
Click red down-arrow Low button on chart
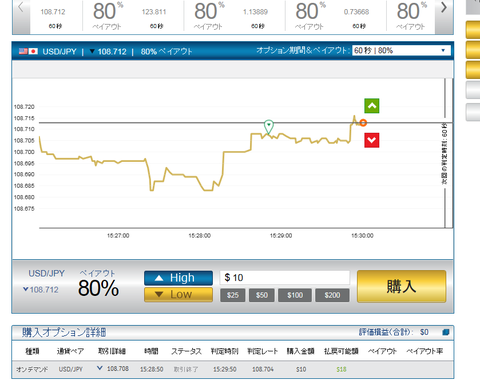372,140
